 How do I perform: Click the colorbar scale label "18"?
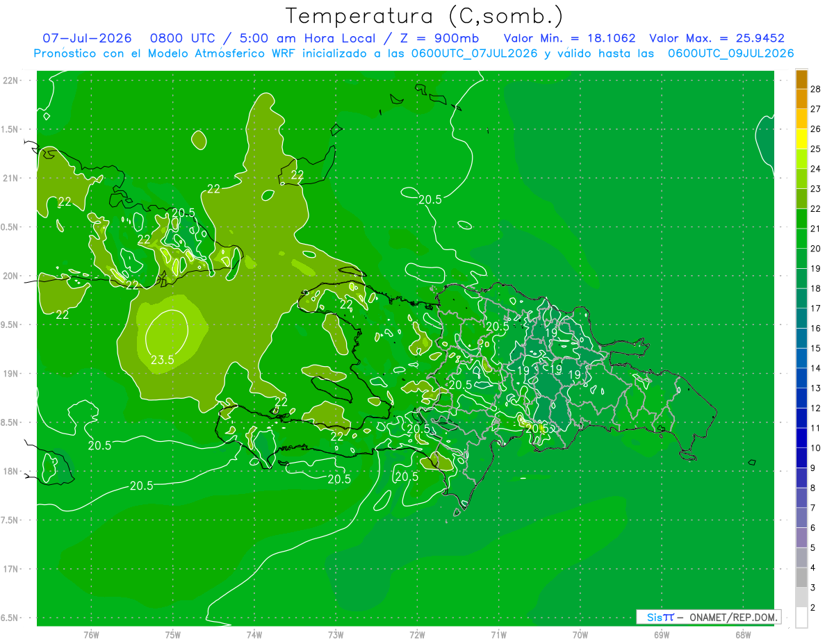816,288
